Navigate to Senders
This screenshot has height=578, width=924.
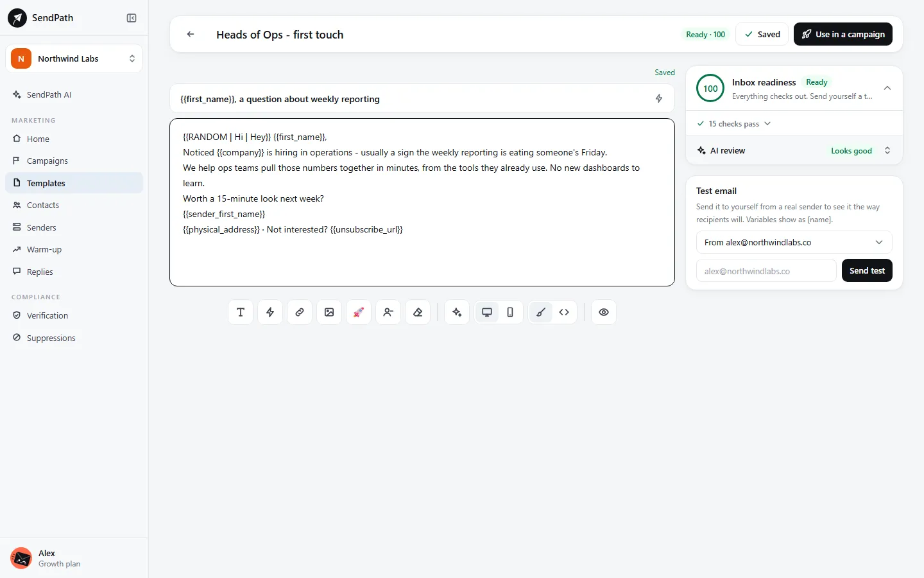[74, 227]
